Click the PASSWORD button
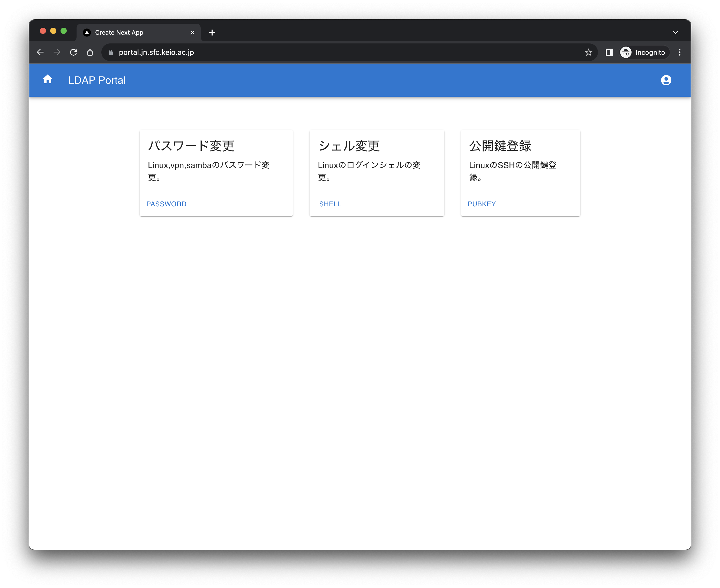 (166, 204)
